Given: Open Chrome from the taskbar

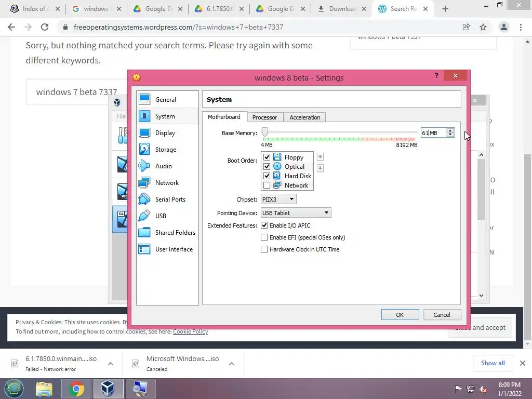Looking at the screenshot, I should coord(76,389).
